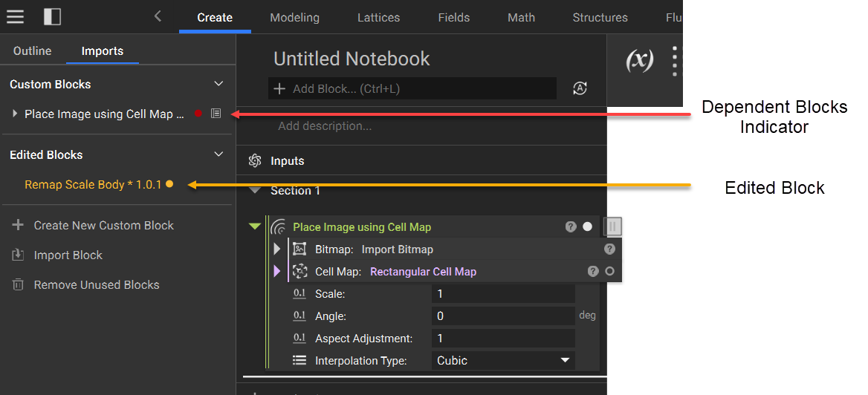Viewport: 868px width, 395px height.
Task: Click the dependent blocks indicator icon
Action: click(216, 114)
